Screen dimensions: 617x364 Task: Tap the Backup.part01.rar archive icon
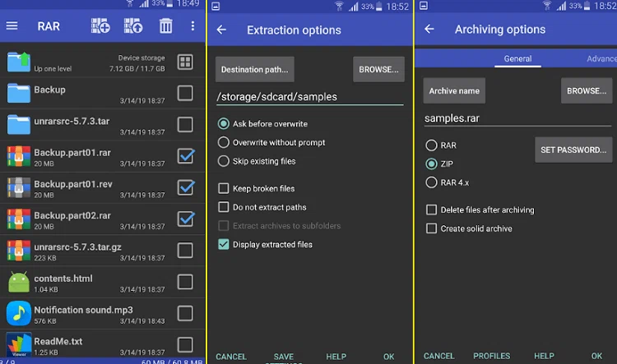click(18, 156)
